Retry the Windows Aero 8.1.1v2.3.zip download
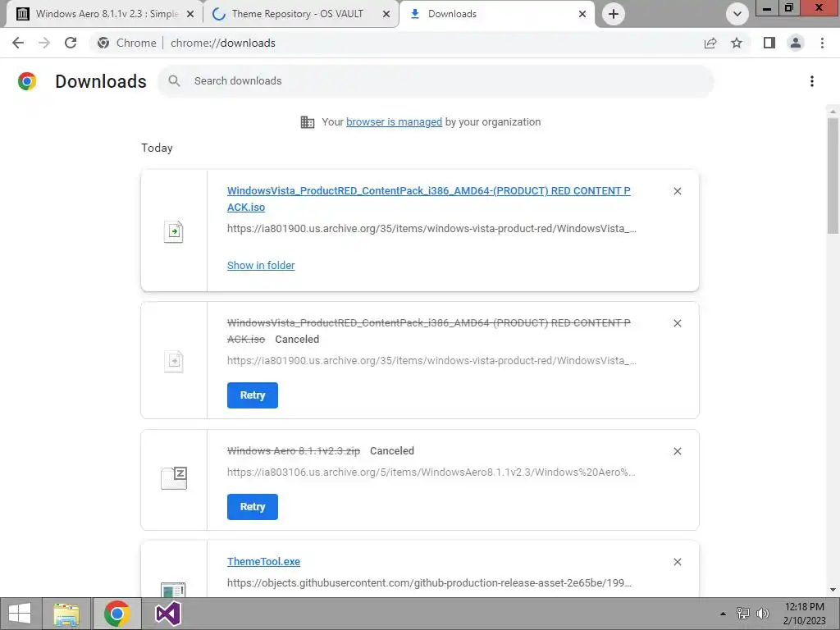This screenshot has height=630, width=840. [x=253, y=507]
